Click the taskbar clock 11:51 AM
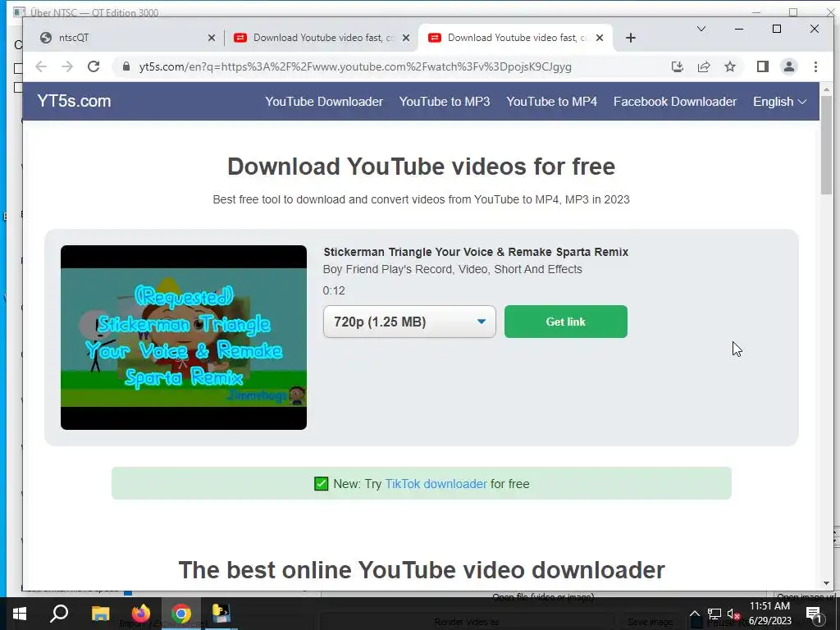 coord(769,606)
